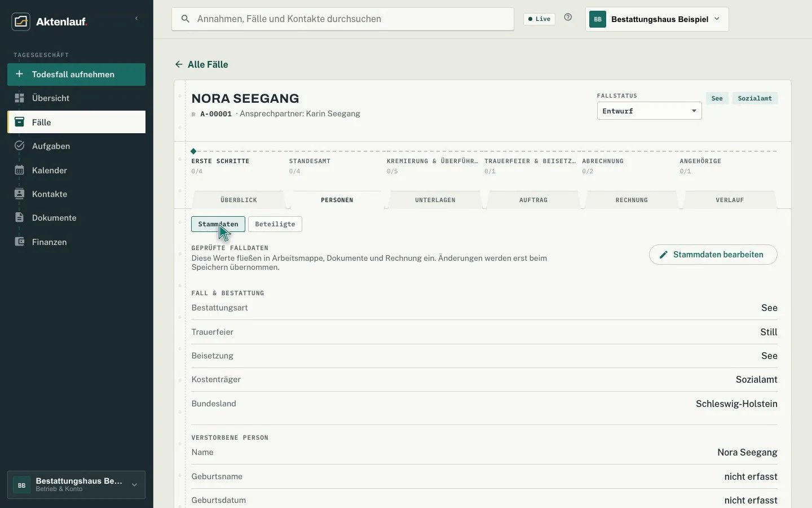Switch to the Rechnung tab
Screen dimensions: 812x508
632,200
